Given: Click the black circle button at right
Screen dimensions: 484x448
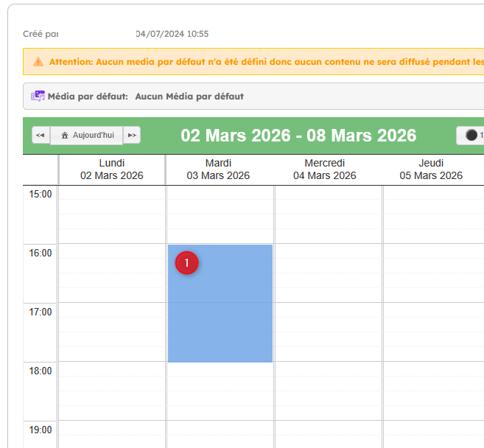Looking at the screenshot, I should pyautogui.click(x=471, y=136).
